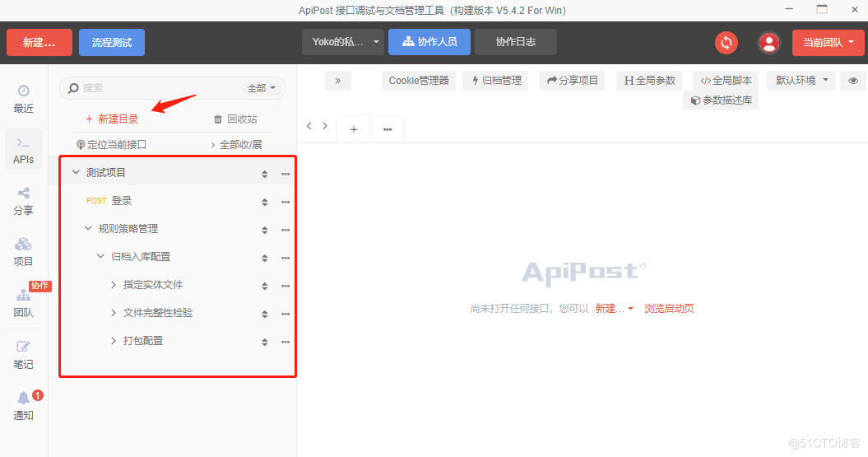
Task: Open 协作日志 collaboration log
Action: pos(515,42)
